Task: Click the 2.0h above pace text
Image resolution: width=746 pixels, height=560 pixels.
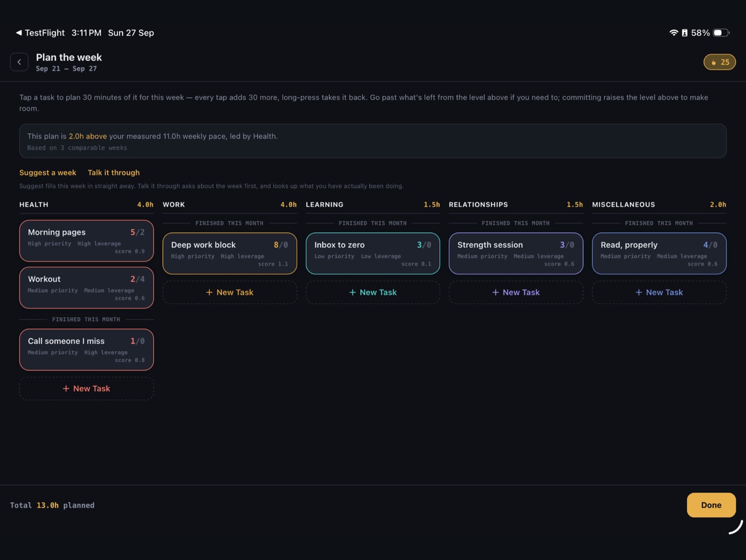Action: tap(87, 137)
